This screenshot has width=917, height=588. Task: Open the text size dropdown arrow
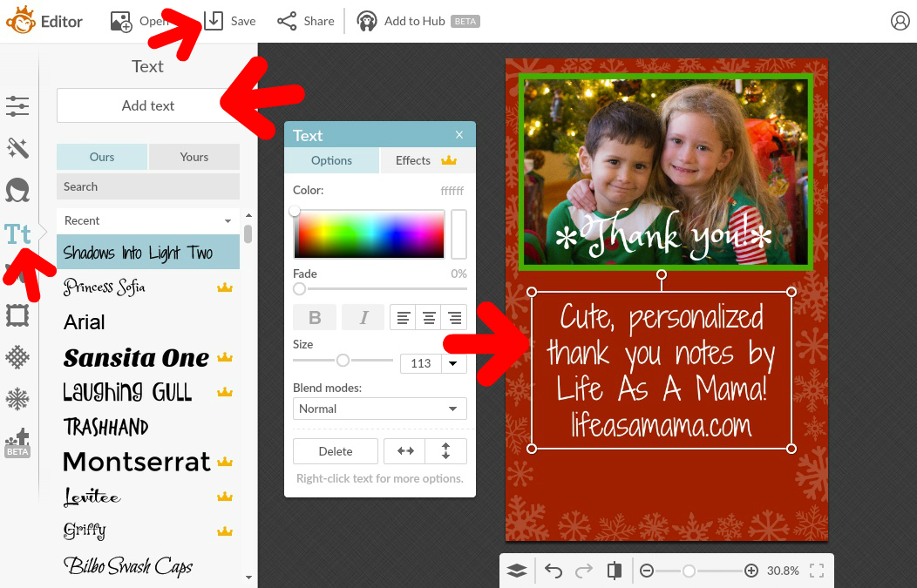452,363
